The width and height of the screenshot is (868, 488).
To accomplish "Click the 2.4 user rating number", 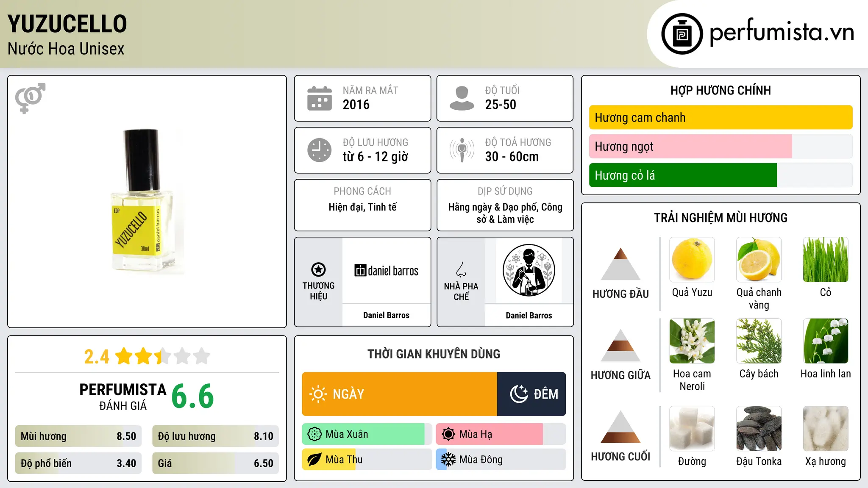I will click(x=97, y=357).
